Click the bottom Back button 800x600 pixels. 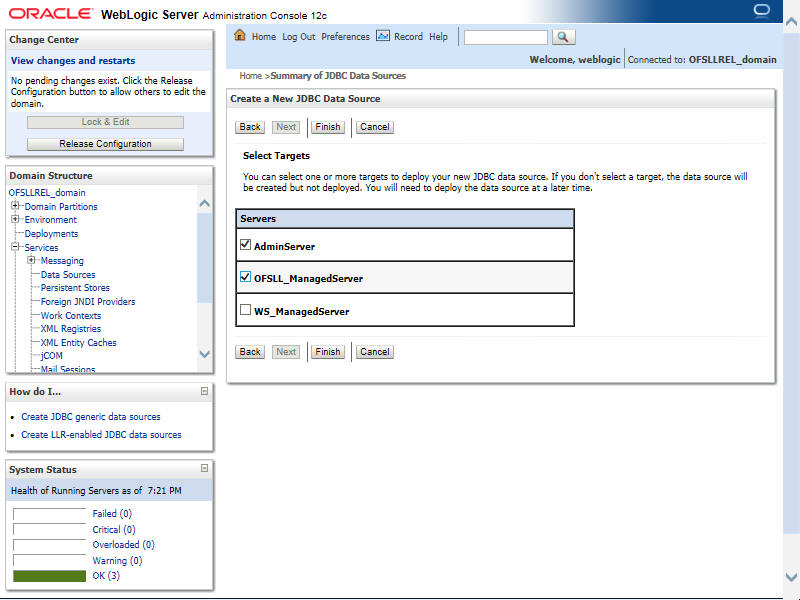(x=250, y=352)
